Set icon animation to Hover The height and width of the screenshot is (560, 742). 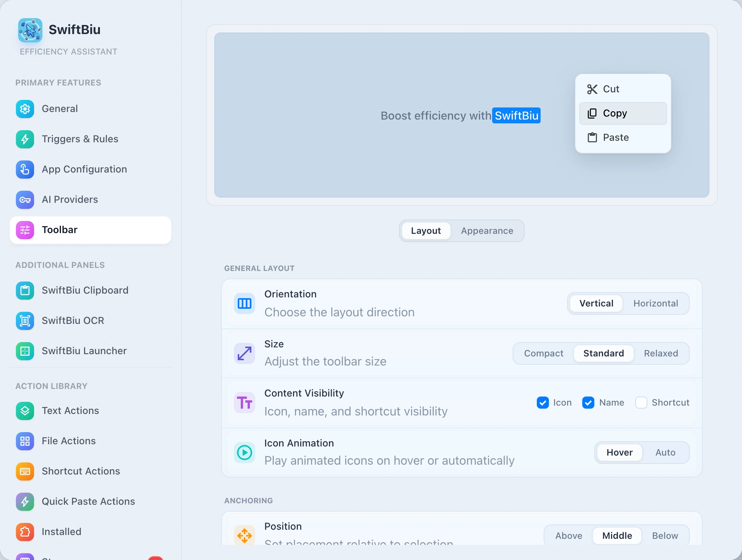(620, 453)
